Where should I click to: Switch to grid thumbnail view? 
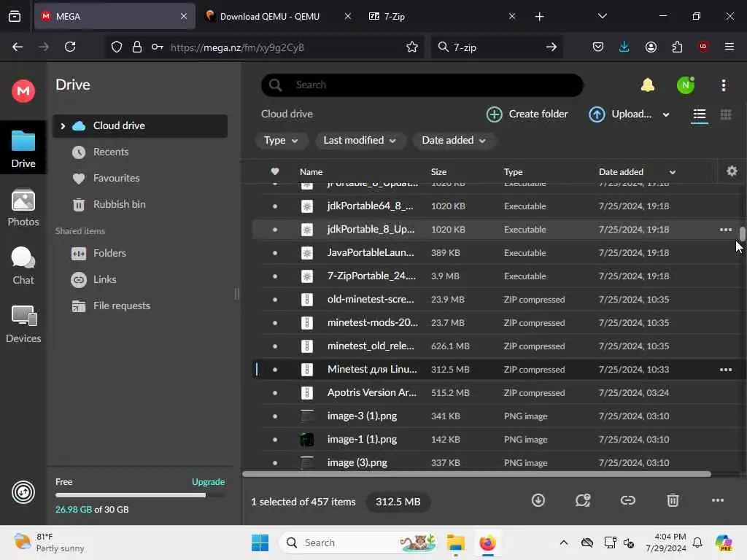coord(726,114)
